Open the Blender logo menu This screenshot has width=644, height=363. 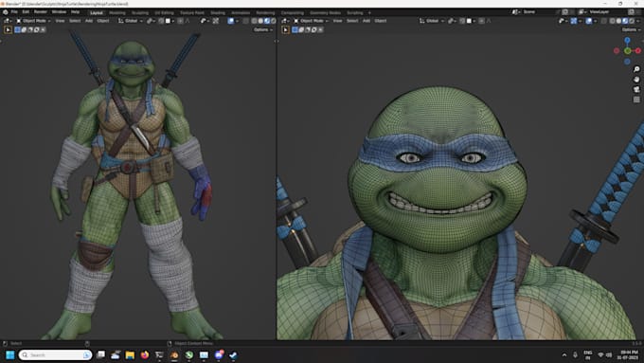point(6,12)
